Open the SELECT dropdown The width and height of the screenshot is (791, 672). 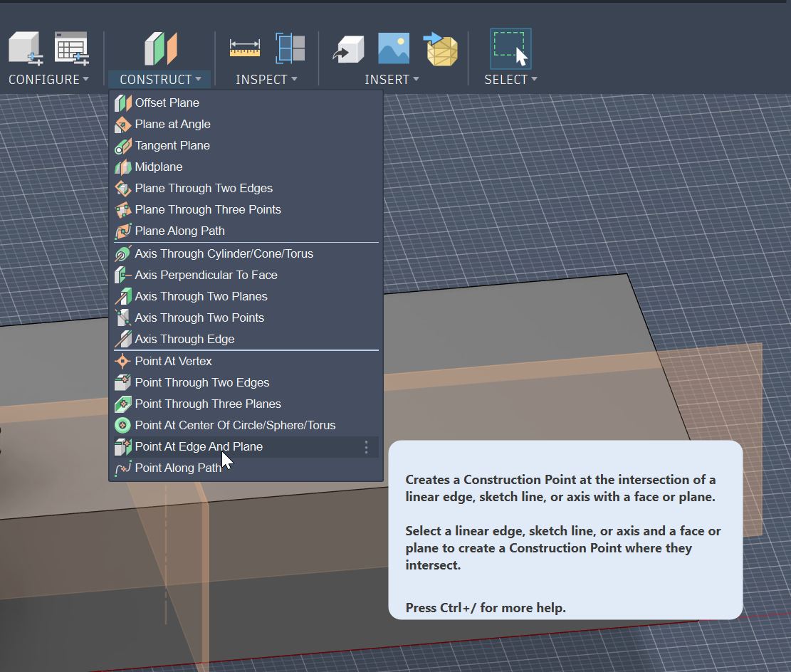510,79
